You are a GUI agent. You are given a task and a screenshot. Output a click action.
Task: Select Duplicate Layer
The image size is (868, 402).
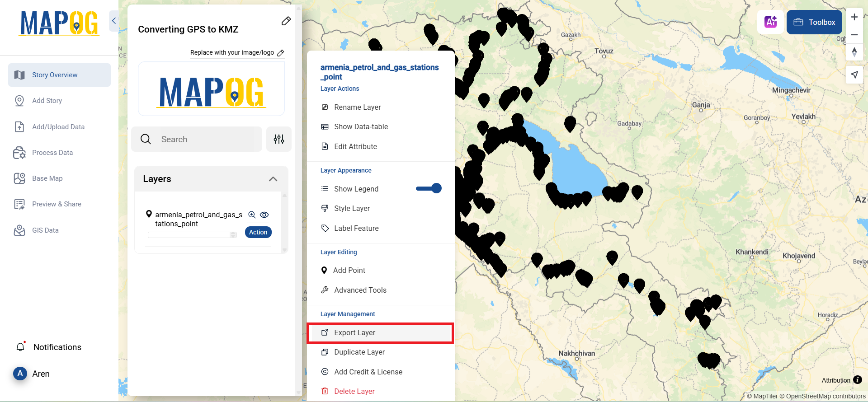pos(359,352)
